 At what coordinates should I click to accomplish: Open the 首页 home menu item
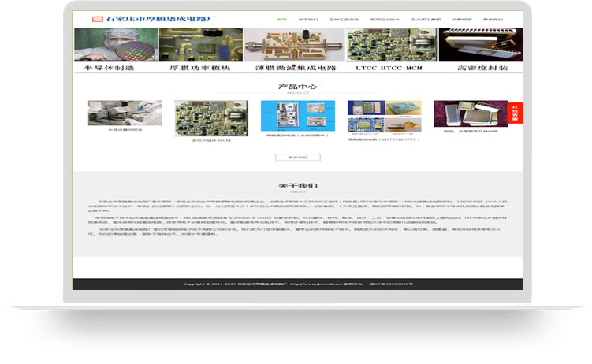283,18
